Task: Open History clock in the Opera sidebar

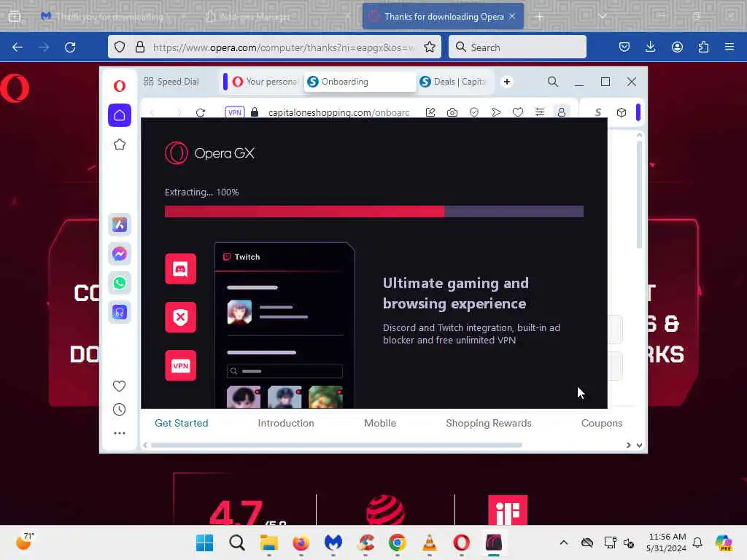Action: (120, 410)
